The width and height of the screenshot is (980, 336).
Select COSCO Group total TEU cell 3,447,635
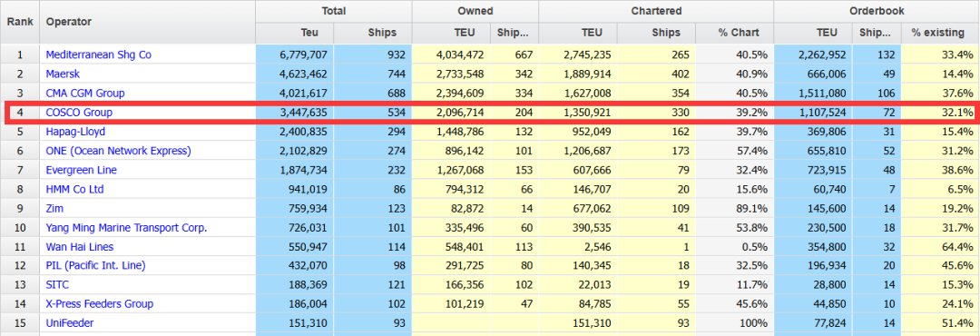click(294, 114)
